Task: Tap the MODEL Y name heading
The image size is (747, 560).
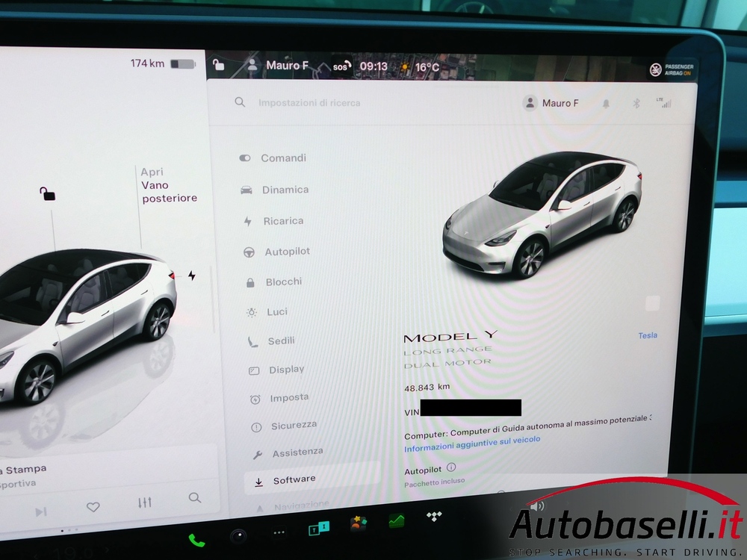Action: tap(450, 336)
